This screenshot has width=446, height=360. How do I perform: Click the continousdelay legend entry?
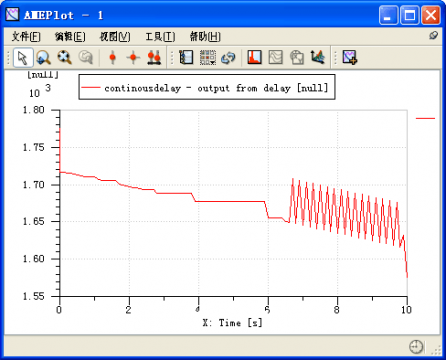[x=207, y=88]
